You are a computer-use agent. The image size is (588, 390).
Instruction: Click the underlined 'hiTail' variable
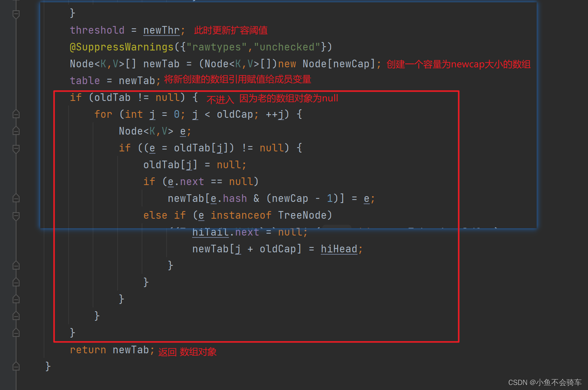[211, 232]
